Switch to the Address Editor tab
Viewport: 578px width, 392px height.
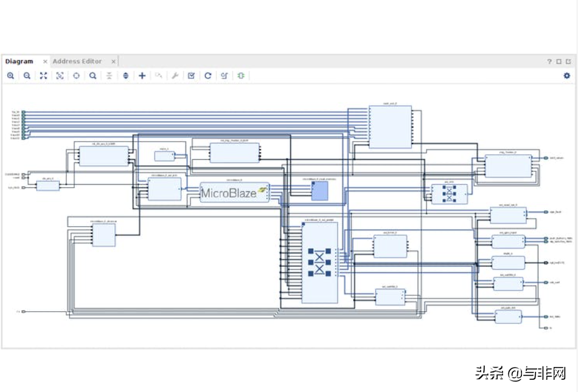point(77,61)
